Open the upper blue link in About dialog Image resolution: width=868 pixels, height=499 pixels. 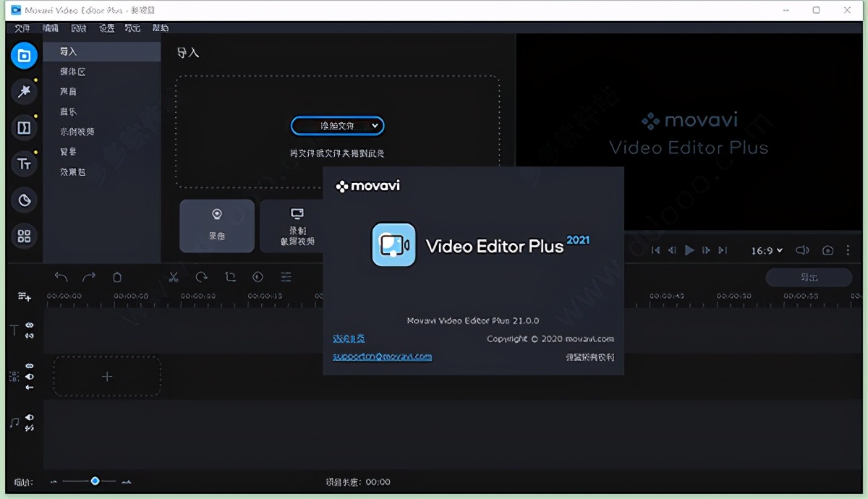349,338
